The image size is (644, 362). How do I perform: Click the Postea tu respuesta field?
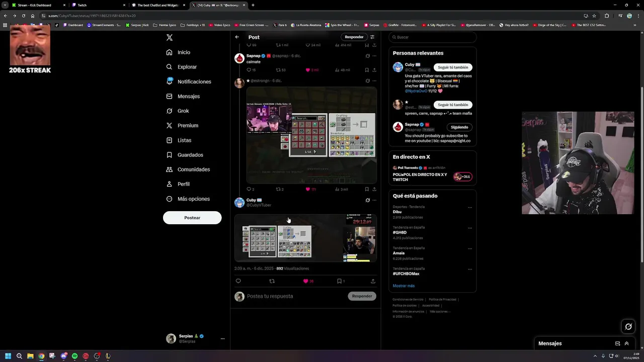click(x=296, y=296)
